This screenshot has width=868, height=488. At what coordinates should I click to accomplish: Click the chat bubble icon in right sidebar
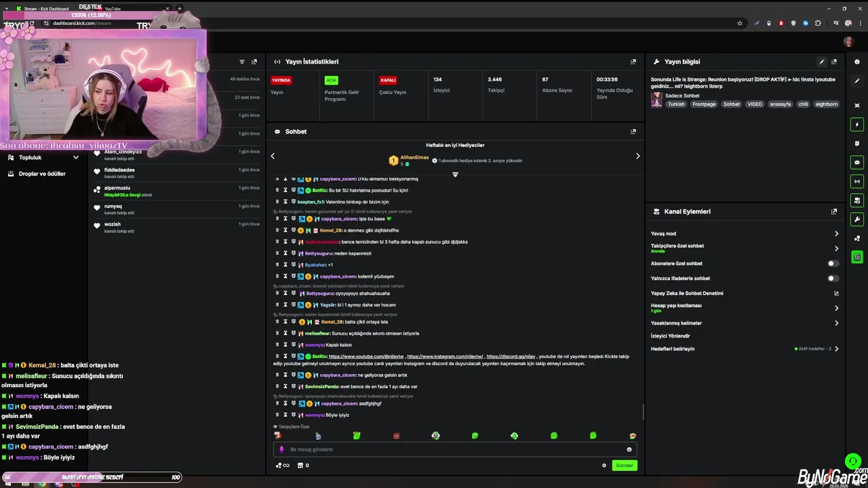[857, 163]
